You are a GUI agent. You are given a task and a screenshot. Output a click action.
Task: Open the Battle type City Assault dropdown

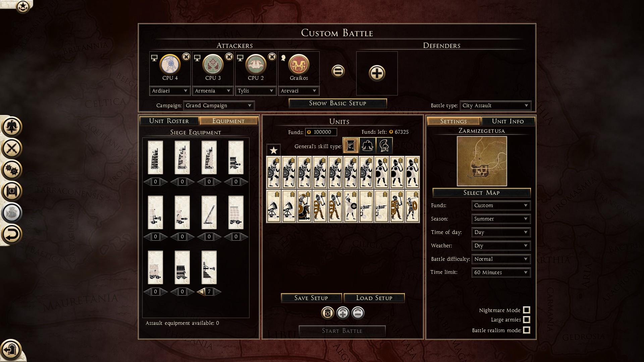click(495, 106)
